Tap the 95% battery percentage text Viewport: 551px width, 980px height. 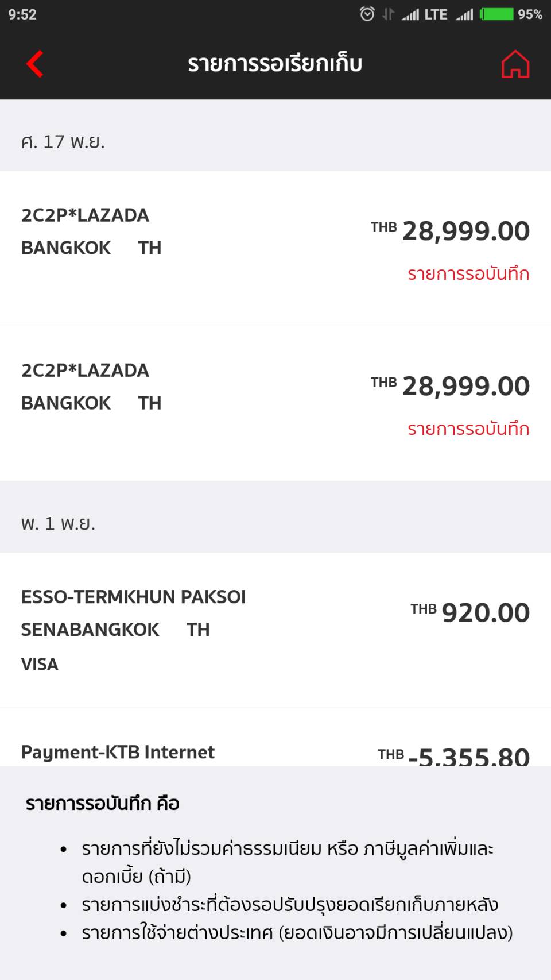(530, 14)
